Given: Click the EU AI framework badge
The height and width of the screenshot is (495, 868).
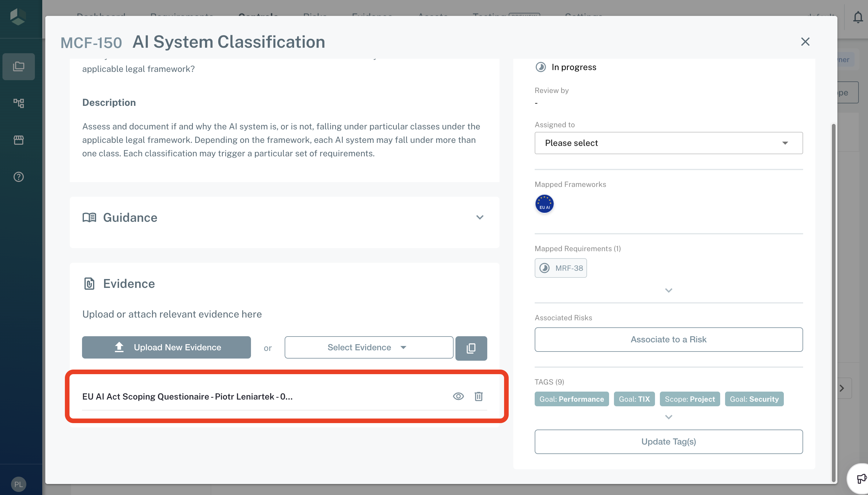Looking at the screenshot, I should pyautogui.click(x=544, y=204).
